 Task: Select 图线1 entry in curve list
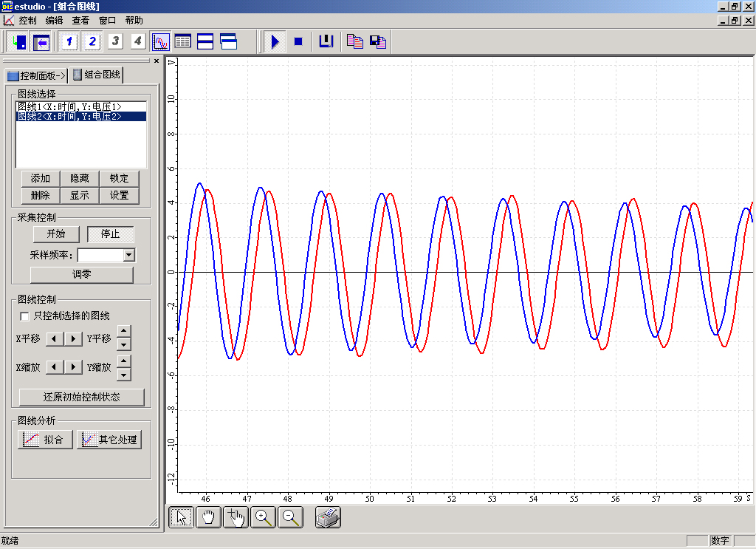[69, 107]
